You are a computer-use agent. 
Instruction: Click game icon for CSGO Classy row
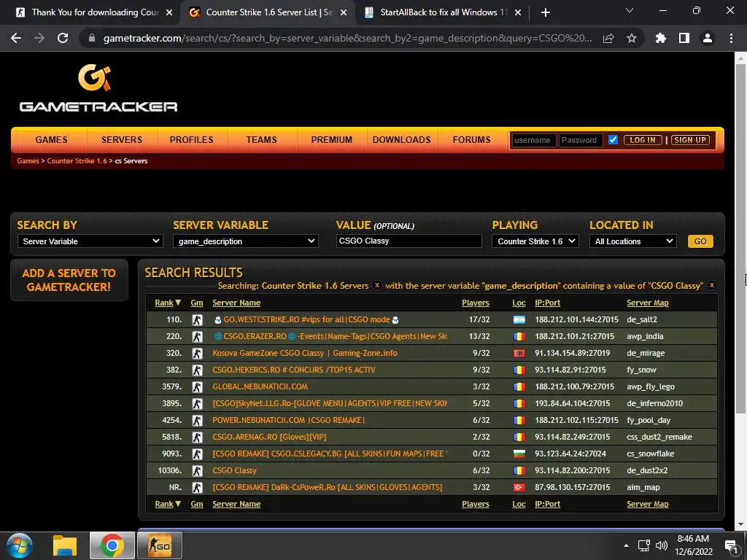pyautogui.click(x=197, y=471)
